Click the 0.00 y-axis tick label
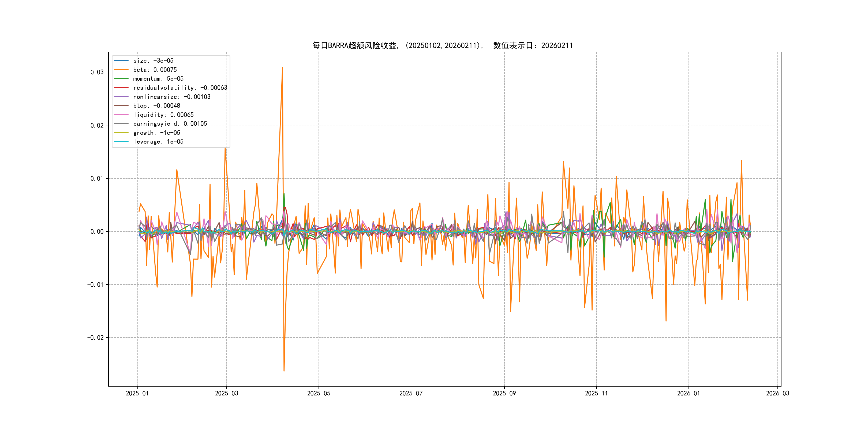Image resolution: width=868 pixels, height=434 pixels. (x=97, y=231)
